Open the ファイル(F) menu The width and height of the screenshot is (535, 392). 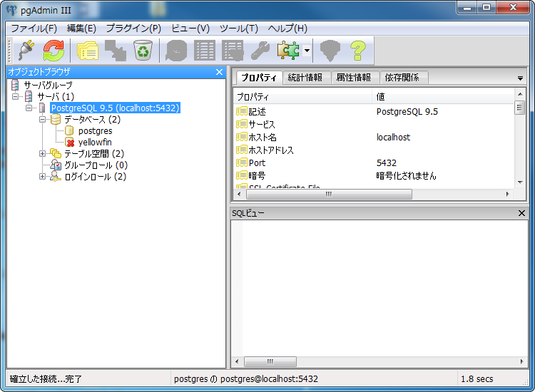point(34,29)
